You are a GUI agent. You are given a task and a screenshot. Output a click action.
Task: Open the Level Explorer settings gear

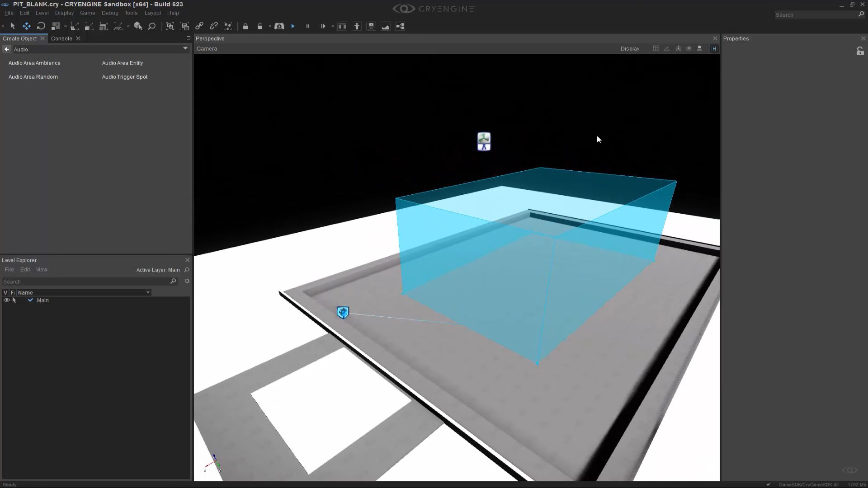(187, 281)
